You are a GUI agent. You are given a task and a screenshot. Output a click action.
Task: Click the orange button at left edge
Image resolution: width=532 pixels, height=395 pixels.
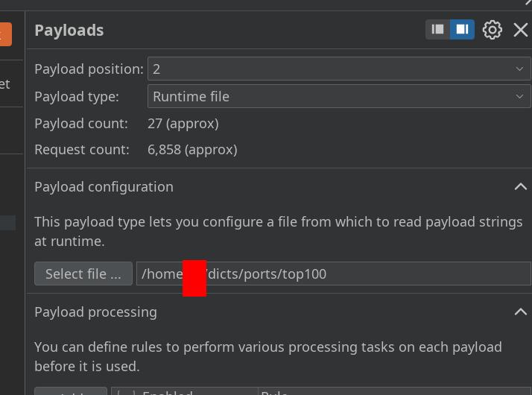point(5,34)
